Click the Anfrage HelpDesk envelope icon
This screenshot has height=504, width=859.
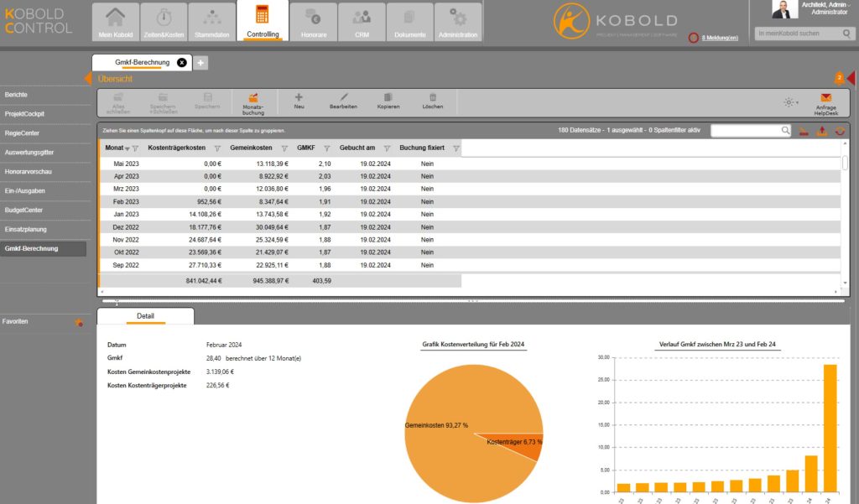[826, 97]
